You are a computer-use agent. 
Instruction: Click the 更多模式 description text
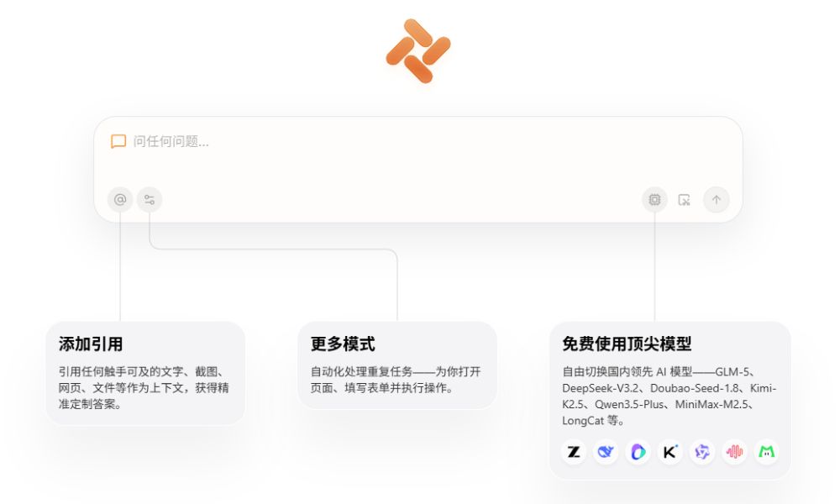[395, 380]
